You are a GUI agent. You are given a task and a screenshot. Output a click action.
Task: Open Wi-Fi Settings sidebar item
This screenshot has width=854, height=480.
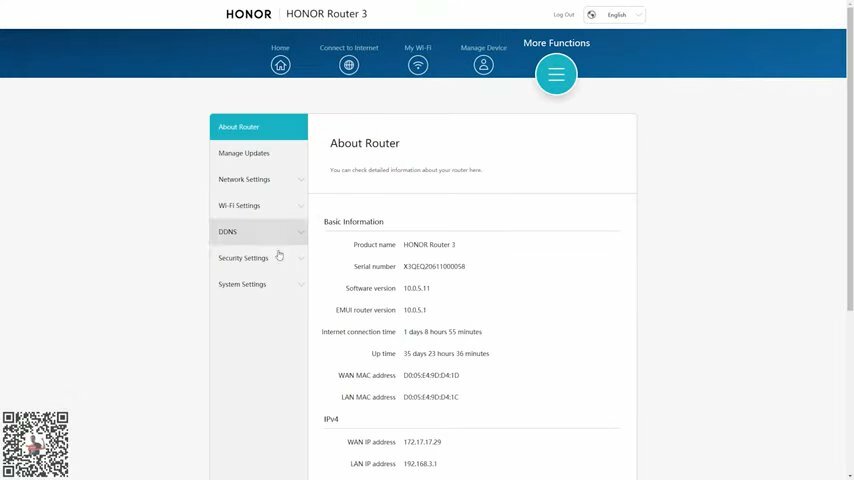(259, 205)
